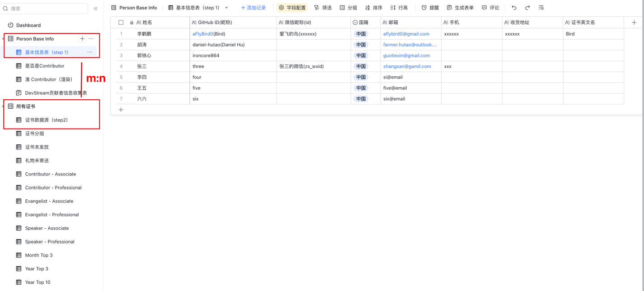644x291 pixels.
Task: Click the redo arrow icon
Action: (x=527, y=8)
